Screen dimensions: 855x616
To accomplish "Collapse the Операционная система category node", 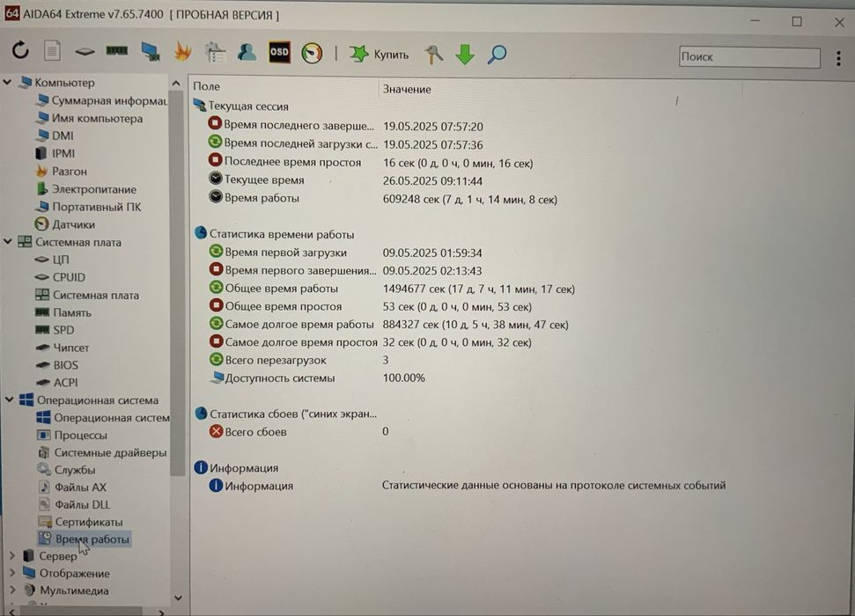I will tap(10, 400).
